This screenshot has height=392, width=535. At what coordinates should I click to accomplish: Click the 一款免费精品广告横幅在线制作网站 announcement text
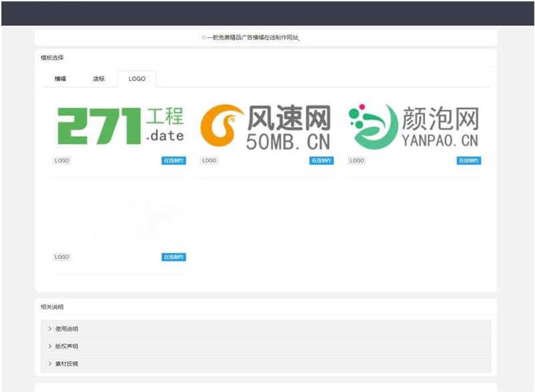[x=253, y=38]
